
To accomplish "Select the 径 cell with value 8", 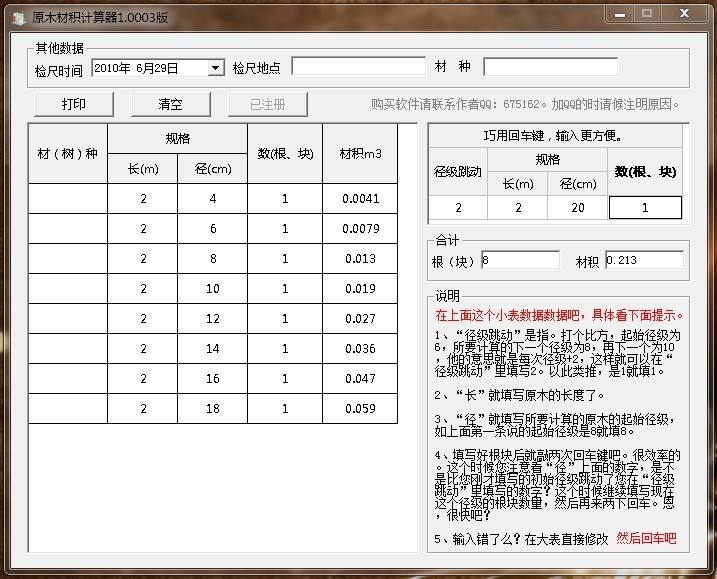I will pos(213,258).
